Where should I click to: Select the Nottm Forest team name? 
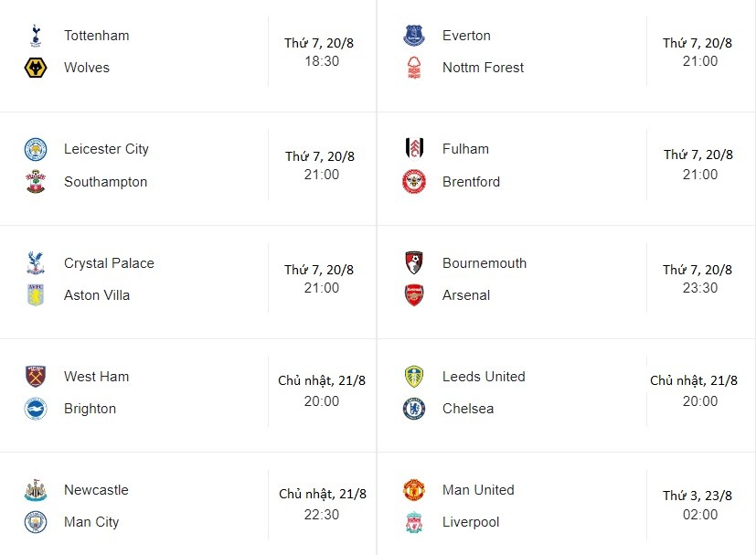coord(483,68)
